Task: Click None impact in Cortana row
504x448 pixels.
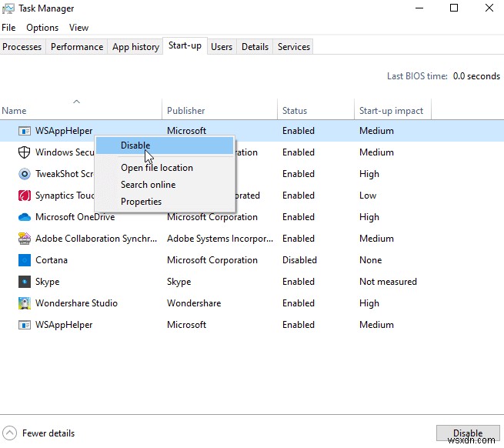Action: tap(371, 260)
